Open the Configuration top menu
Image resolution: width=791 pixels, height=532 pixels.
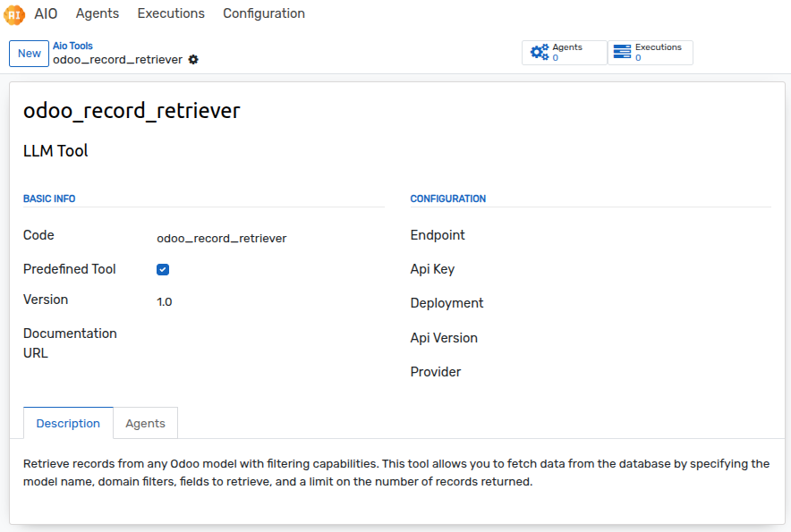pos(264,13)
